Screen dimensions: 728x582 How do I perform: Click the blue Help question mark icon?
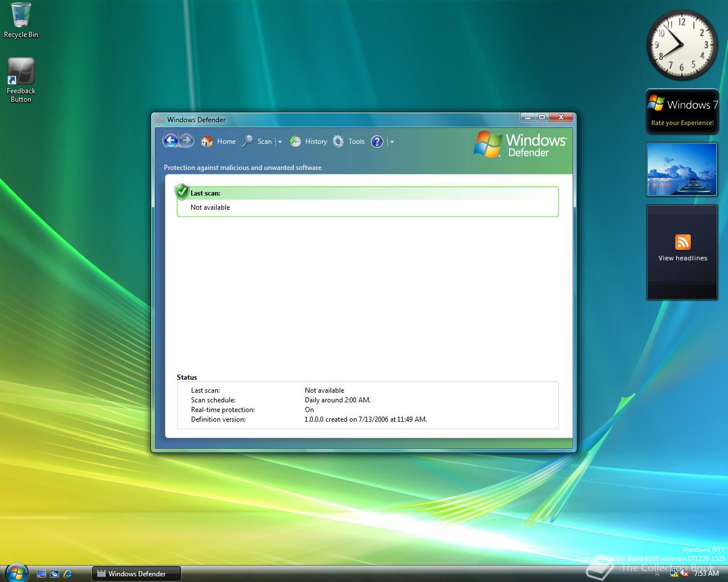pos(377,142)
